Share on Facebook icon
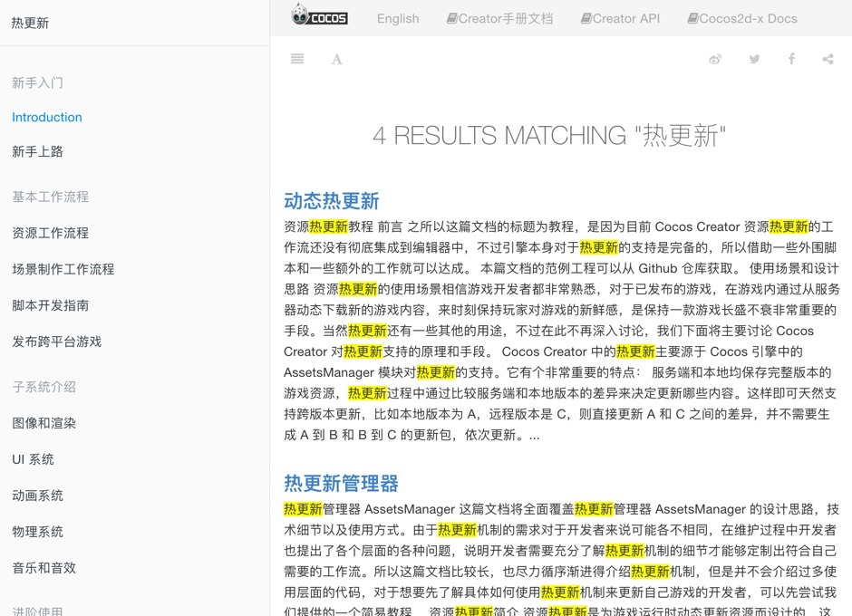 point(791,59)
